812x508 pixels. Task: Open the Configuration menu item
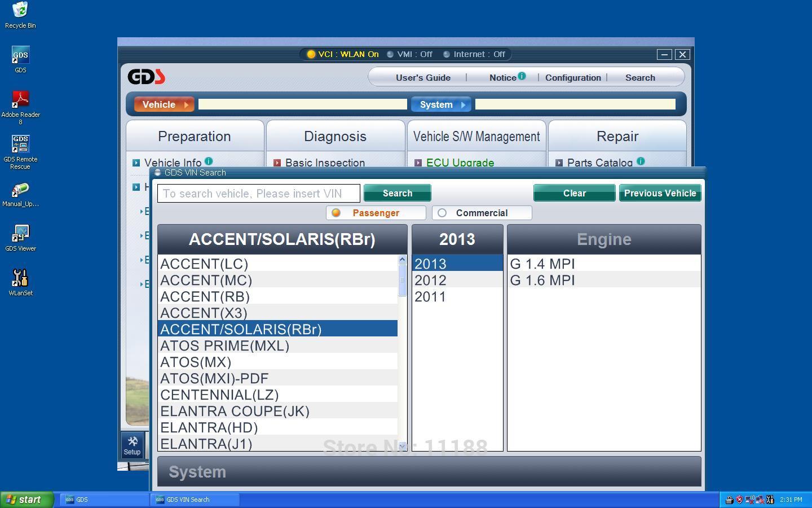(573, 77)
